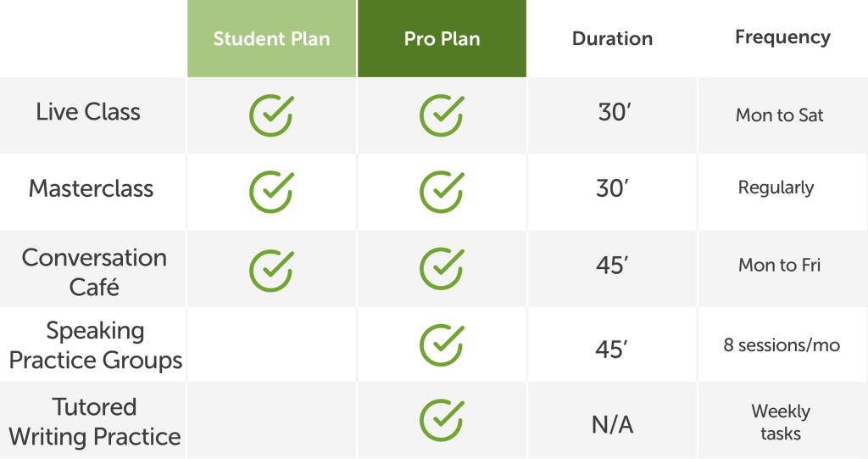Click Pro Plan checkmark for Speaking Practice Groups
The image size is (868, 459).
(442, 345)
